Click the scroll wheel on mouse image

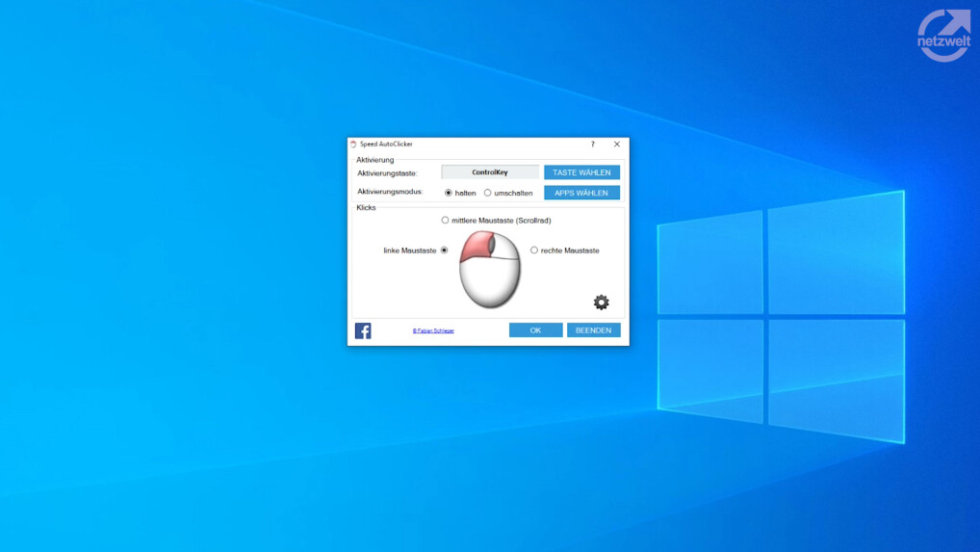tap(490, 248)
